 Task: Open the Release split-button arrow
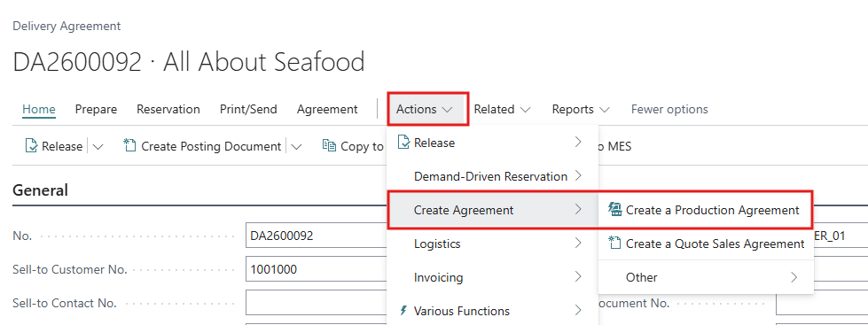point(98,147)
